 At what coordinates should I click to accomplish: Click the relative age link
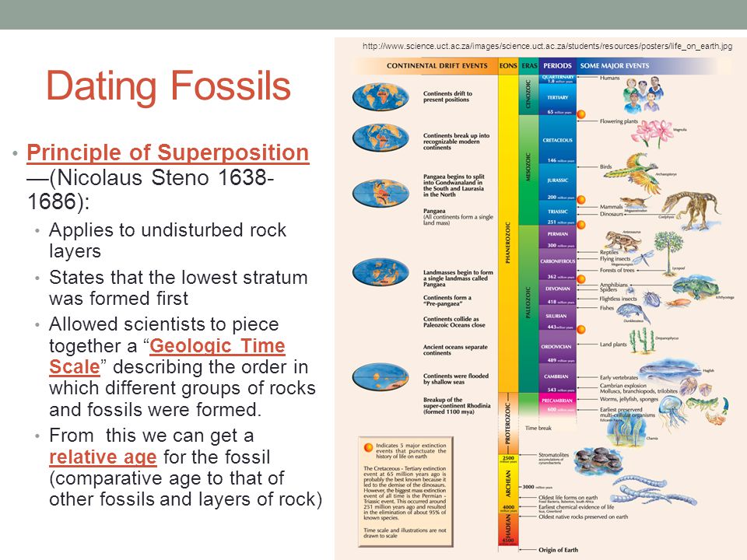coord(103,457)
